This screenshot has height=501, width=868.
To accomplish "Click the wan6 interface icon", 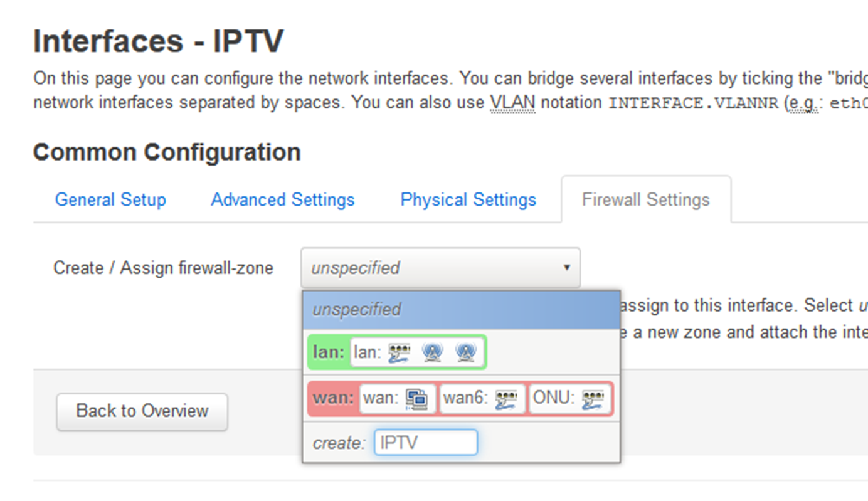I will pyautogui.click(x=506, y=399).
